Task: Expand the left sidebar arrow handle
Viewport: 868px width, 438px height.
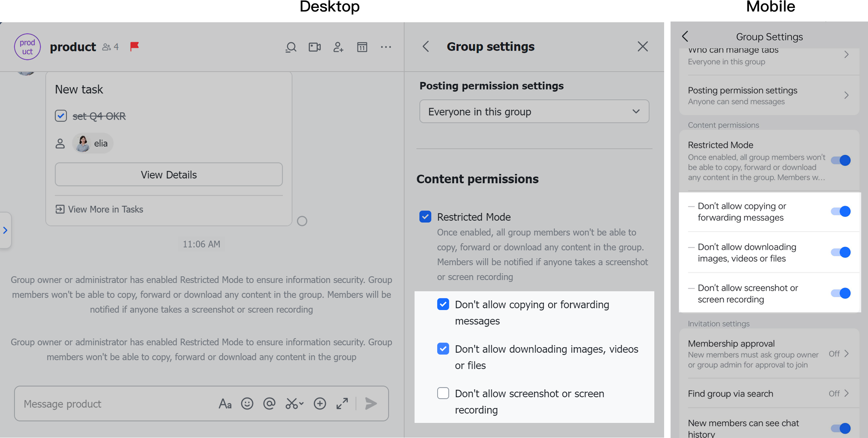Action: (5, 230)
